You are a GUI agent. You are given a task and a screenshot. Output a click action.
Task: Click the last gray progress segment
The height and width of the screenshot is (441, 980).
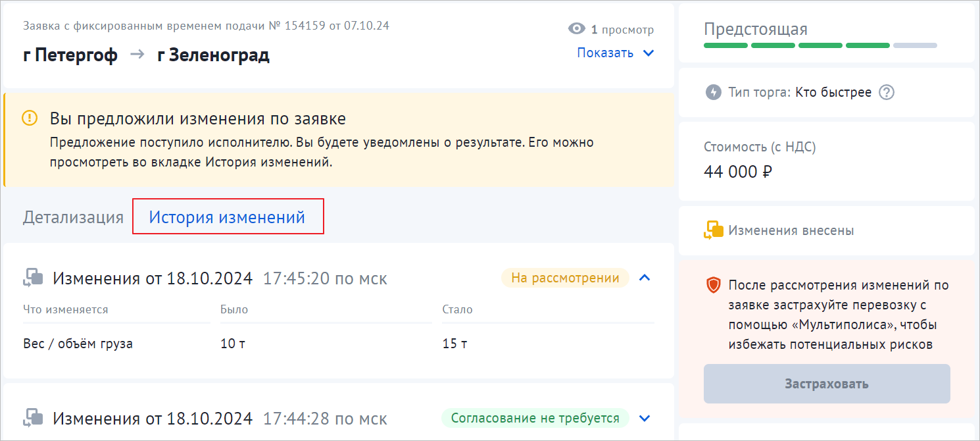point(915,45)
